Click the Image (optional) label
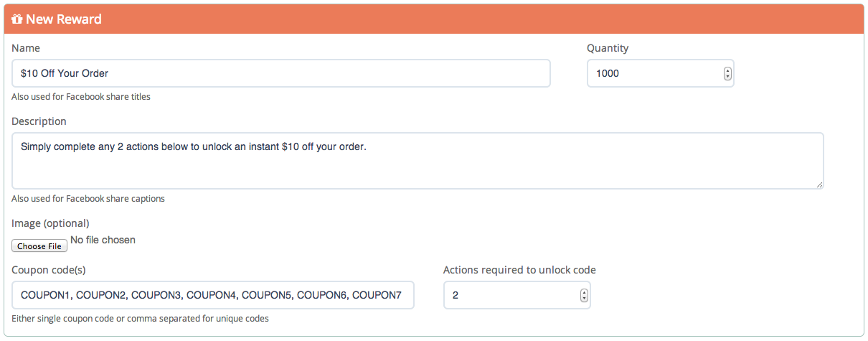Screen dimensions: 868x341 [50, 223]
